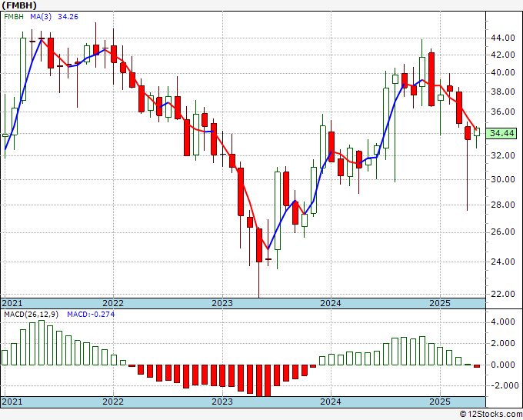Click 2025 on the MACD panel timeline

(440, 402)
